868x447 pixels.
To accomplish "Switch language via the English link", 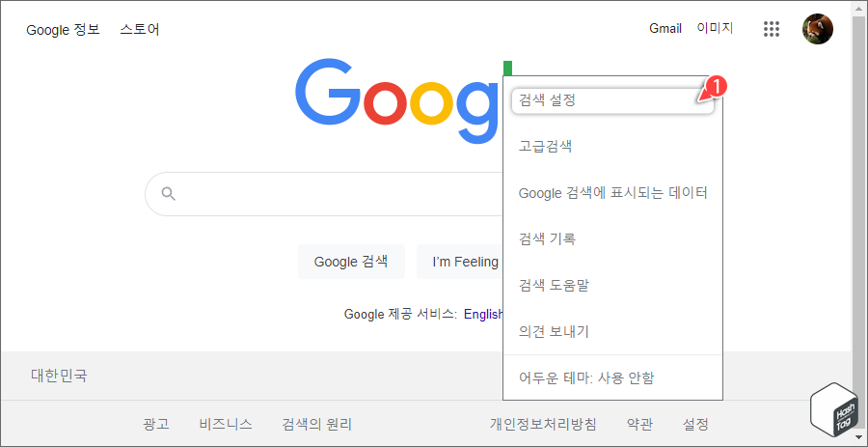I will 483,314.
